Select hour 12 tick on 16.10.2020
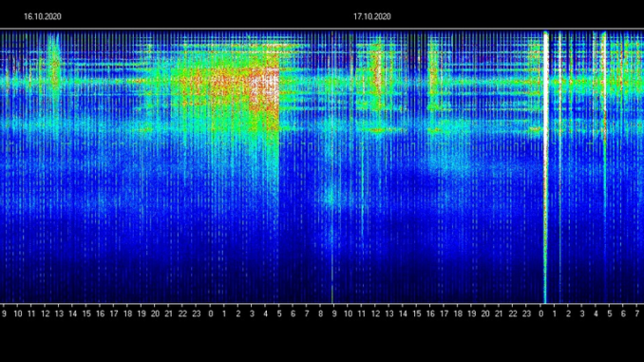Image resolution: width=644 pixels, height=362 pixels. pos(46,314)
